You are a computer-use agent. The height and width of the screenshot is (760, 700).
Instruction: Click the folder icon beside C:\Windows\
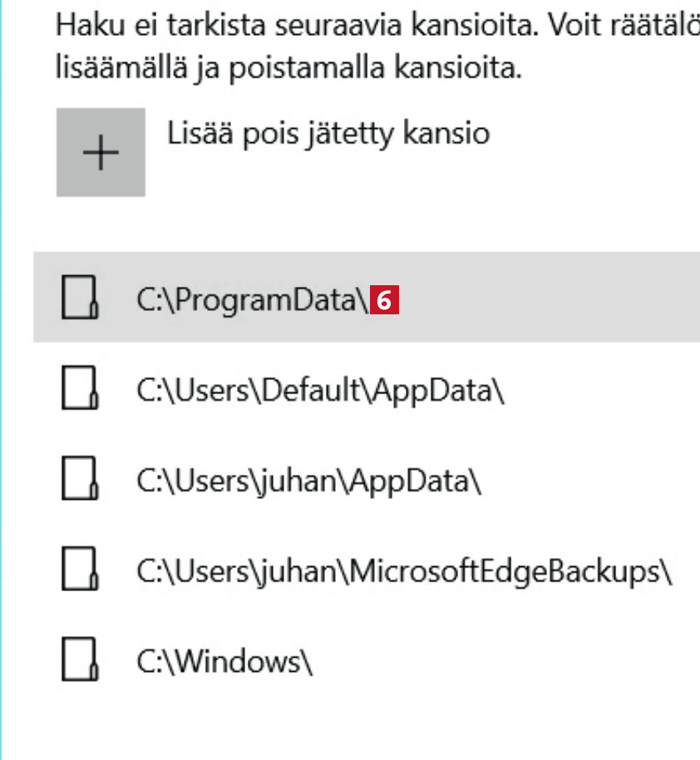pyautogui.click(x=81, y=660)
